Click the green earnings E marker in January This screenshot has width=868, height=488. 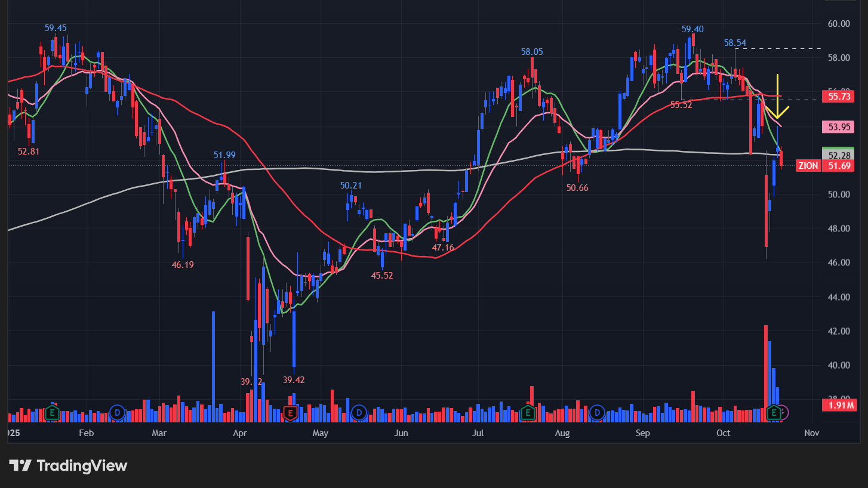point(53,412)
